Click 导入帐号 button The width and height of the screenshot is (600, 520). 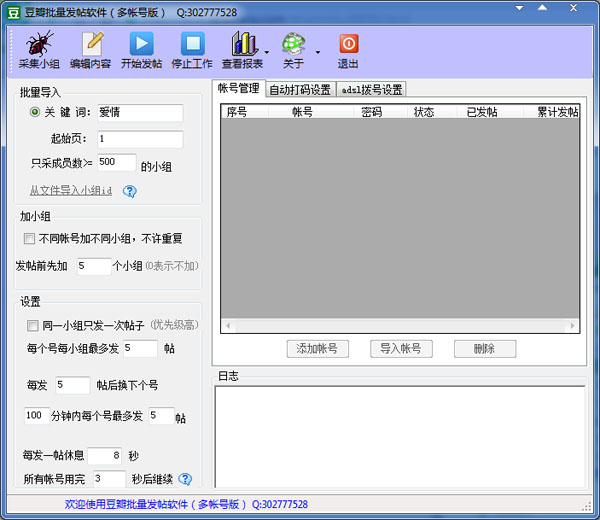tap(401, 349)
